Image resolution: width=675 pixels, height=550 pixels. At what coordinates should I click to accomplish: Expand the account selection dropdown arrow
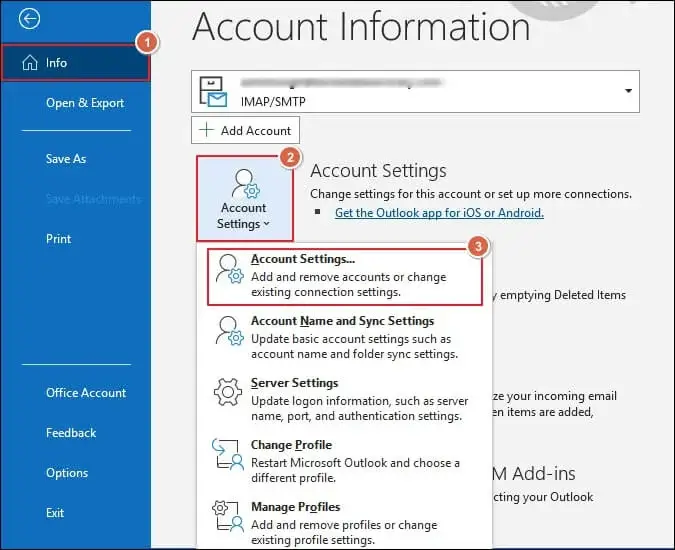628,91
